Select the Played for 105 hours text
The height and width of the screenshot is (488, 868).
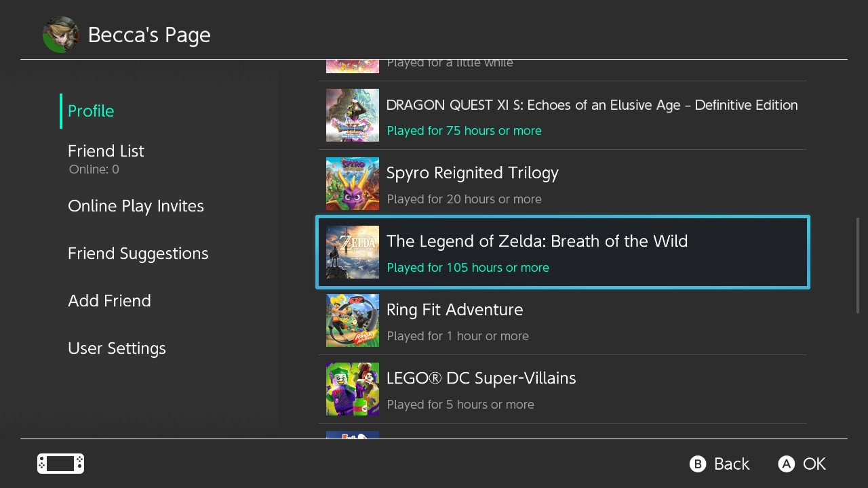click(468, 267)
